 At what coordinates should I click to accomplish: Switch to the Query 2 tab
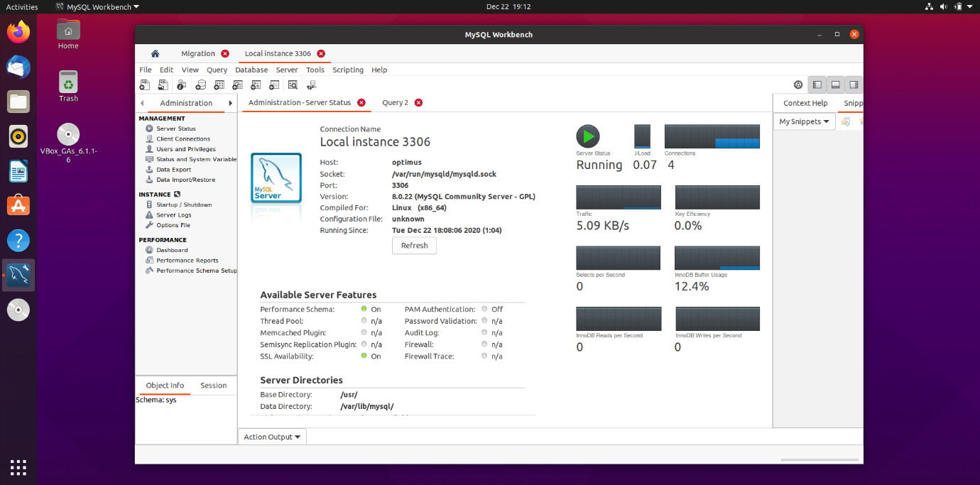395,102
